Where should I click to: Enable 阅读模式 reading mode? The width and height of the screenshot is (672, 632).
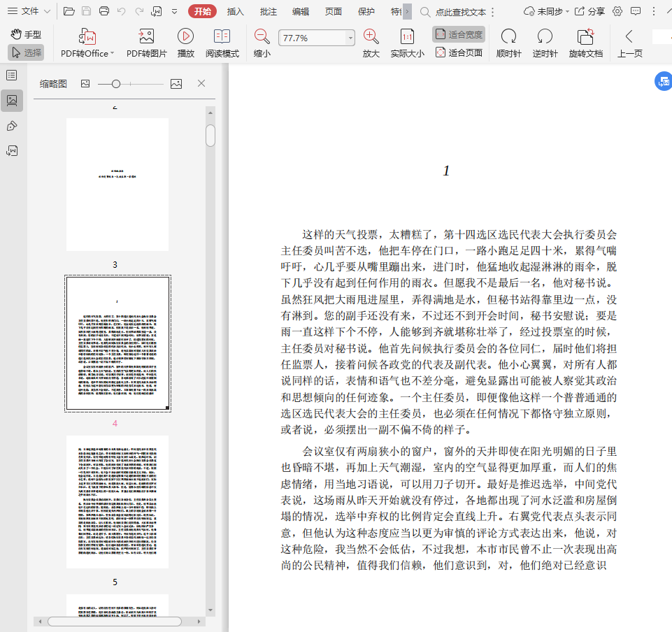[222, 43]
